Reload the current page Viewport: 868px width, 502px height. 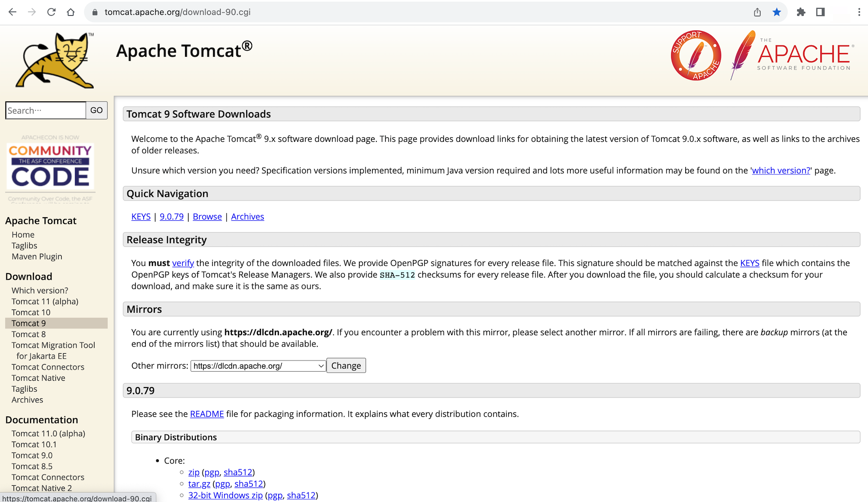point(51,12)
